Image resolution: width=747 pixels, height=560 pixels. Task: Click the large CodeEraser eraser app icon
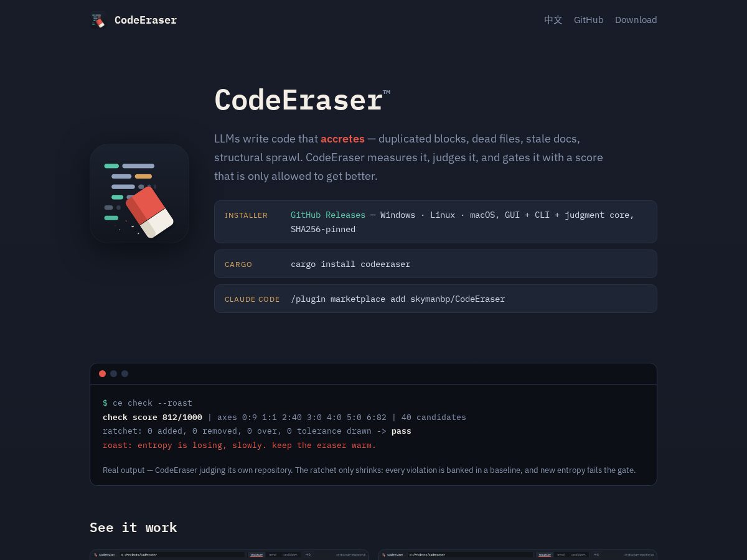pyautogui.click(x=139, y=194)
